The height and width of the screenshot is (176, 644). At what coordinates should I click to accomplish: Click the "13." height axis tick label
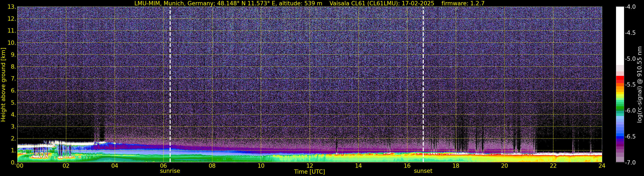coord(12,7)
